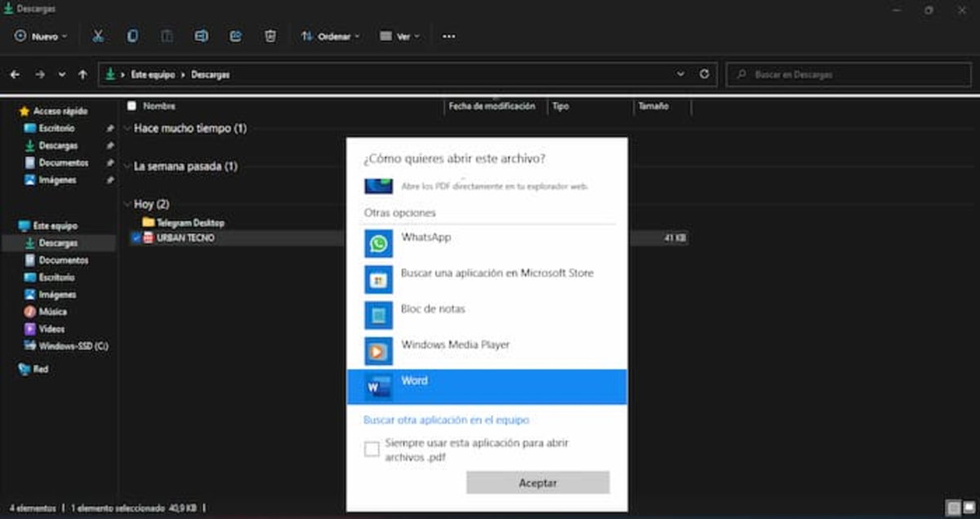Click the Copy icon in toolbar
Screen dimensions: 980x519
coord(132,36)
